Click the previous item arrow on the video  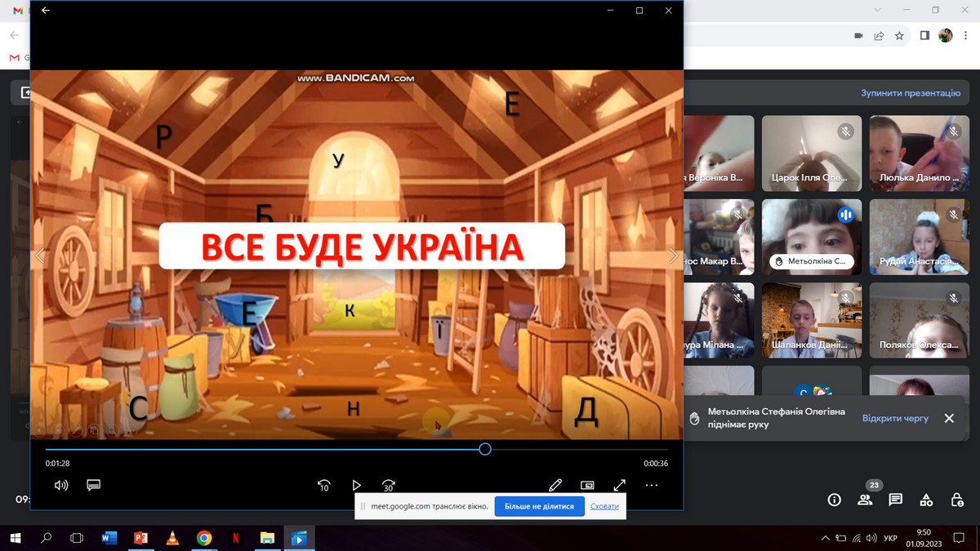point(39,256)
